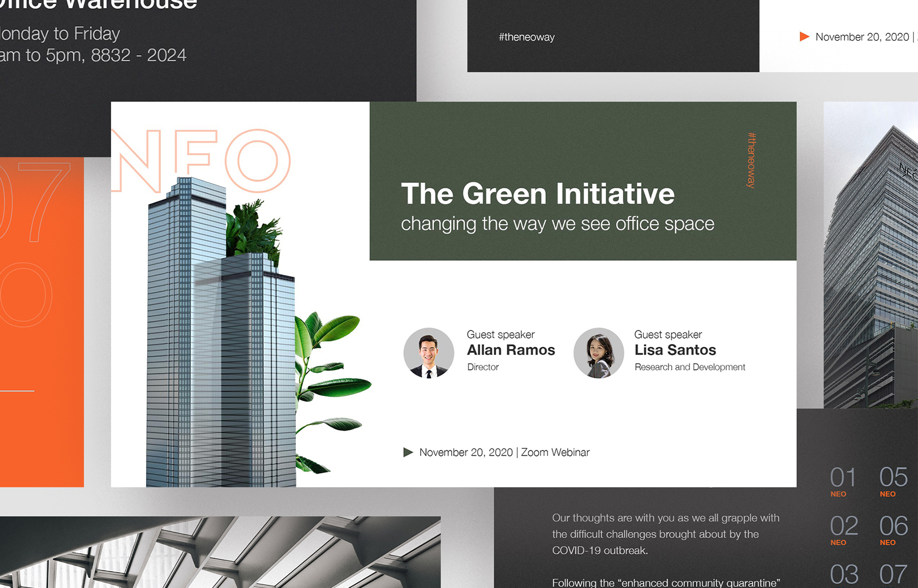Click the number 02 on the dark slide

click(x=844, y=526)
